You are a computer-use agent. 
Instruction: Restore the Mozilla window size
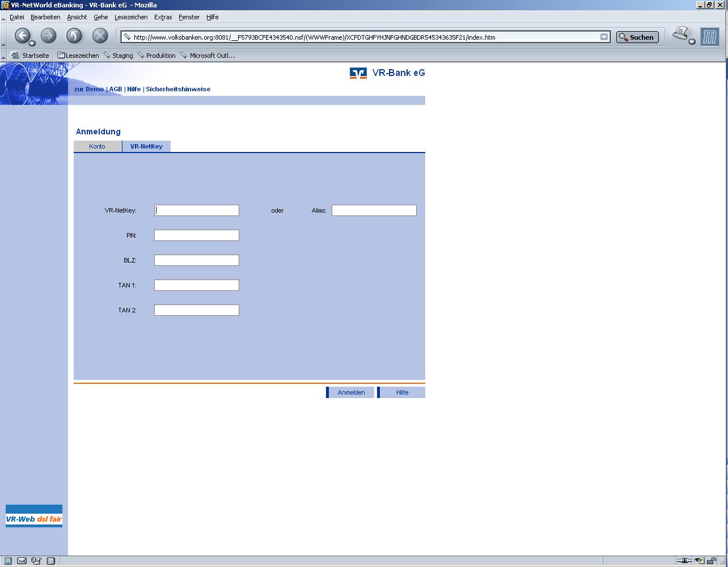pos(709,5)
